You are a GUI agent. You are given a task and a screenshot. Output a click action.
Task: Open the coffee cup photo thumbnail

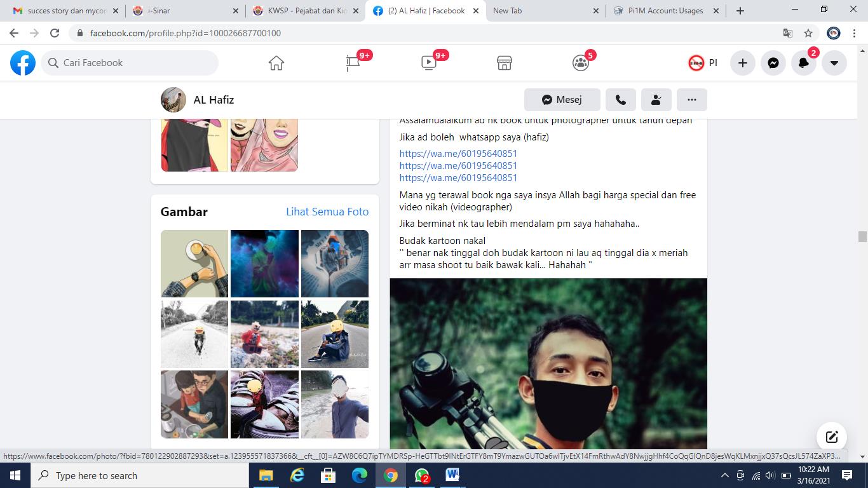coord(194,263)
